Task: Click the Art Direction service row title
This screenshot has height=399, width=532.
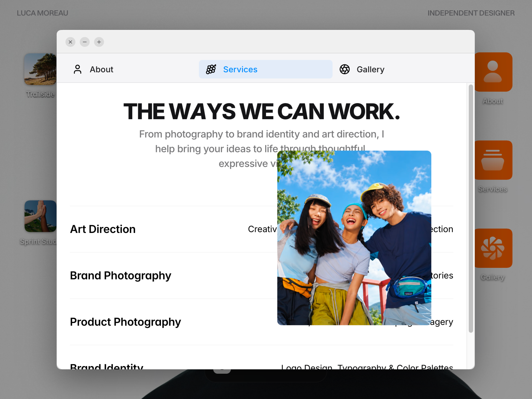Action: point(103,229)
